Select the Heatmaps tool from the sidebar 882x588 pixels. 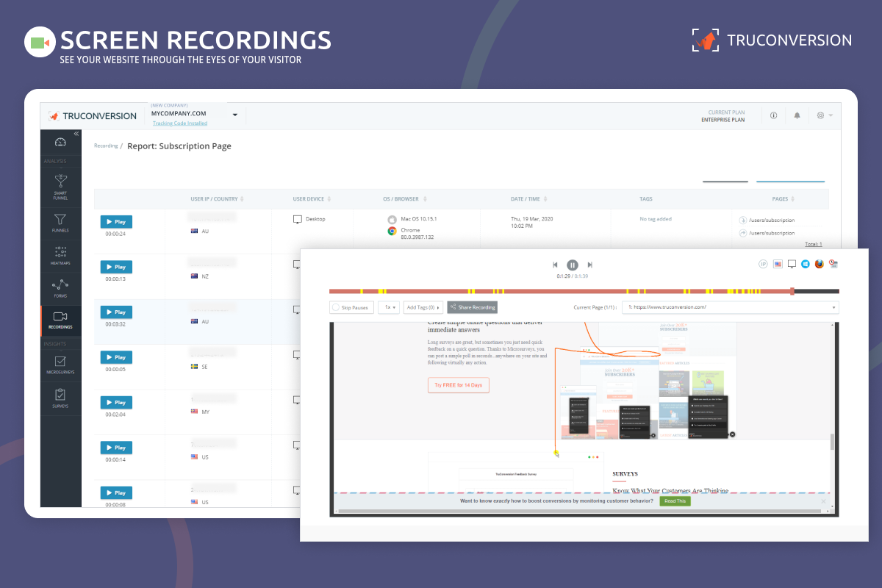click(x=61, y=254)
